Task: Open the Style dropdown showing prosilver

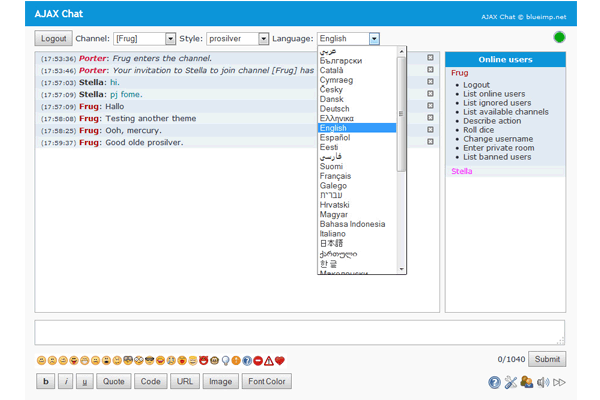Action: pos(237,39)
